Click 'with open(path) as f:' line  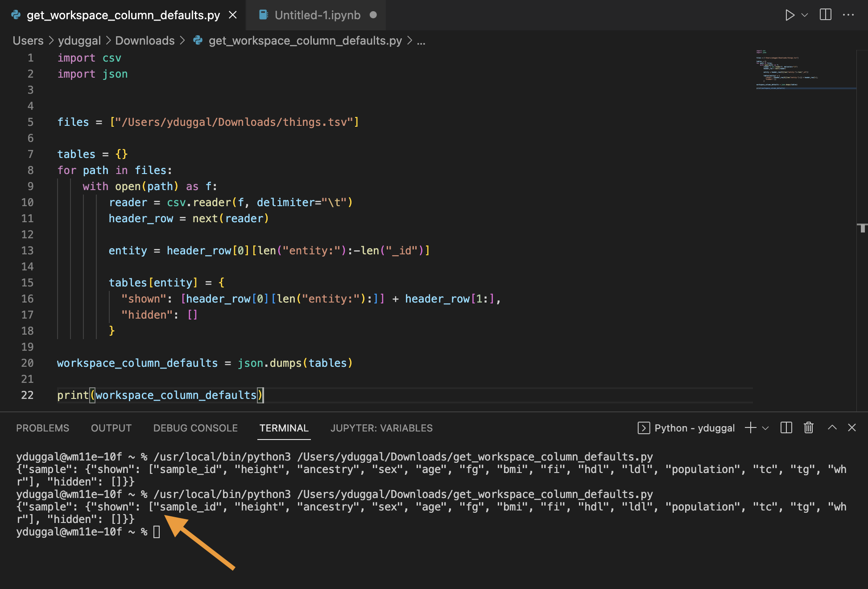[150, 187]
